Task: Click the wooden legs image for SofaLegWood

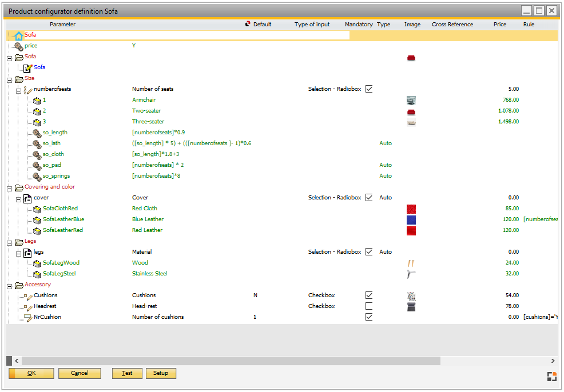Action: tap(411, 262)
